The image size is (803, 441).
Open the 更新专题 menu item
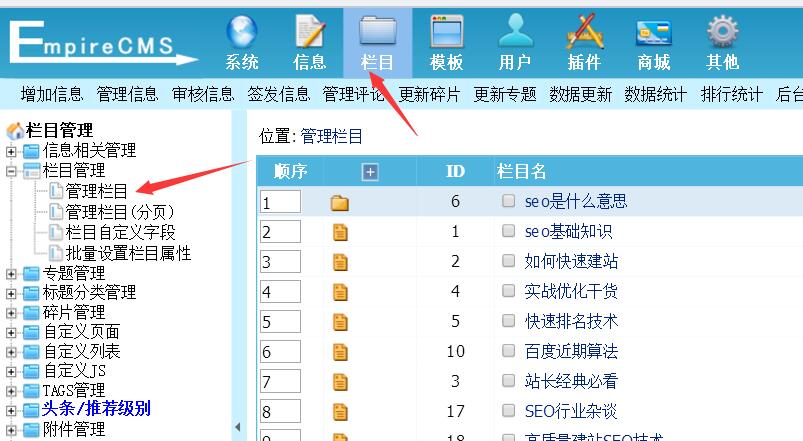(504, 94)
